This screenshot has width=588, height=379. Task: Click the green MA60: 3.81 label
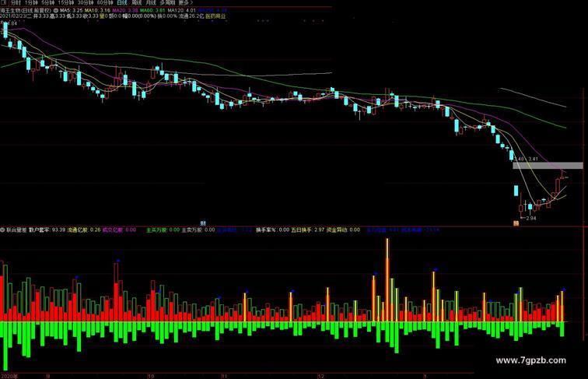coord(152,11)
